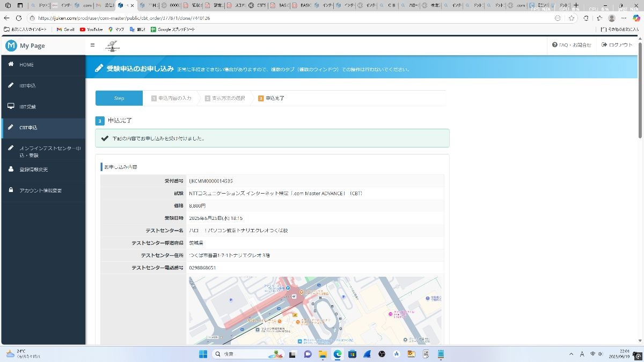
Task: Open HOME from the sidebar
Action: pyautogui.click(x=26, y=65)
